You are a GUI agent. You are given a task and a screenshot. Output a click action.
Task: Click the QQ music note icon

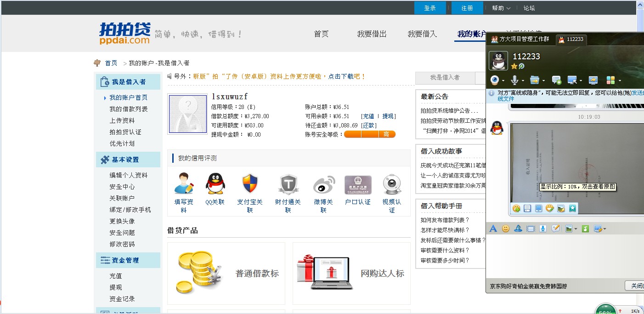pyautogui.click(x=585, y=228)
